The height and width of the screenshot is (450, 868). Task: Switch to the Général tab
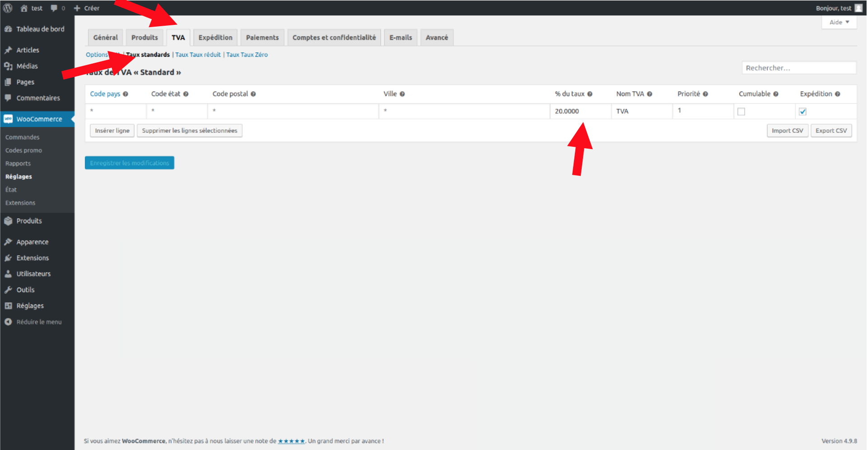coord(105,37)
